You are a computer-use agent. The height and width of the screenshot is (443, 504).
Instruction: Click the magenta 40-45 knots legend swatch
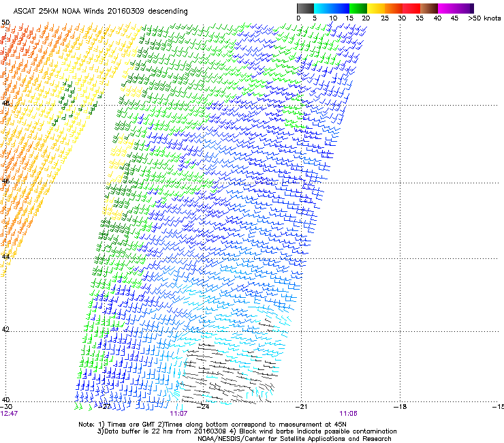coord(447,8)
